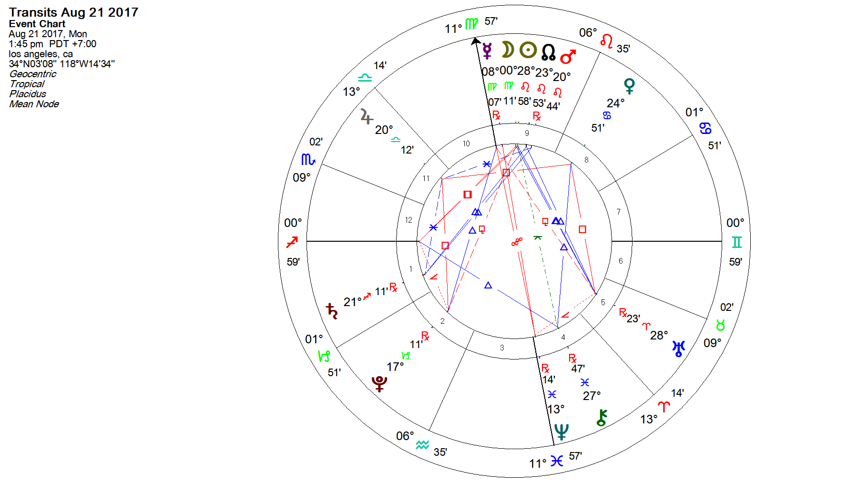Screen dimensions: 868x483
Task: Click the Sagittarius sign at Ascendant
Action: (x=292, y=242)
